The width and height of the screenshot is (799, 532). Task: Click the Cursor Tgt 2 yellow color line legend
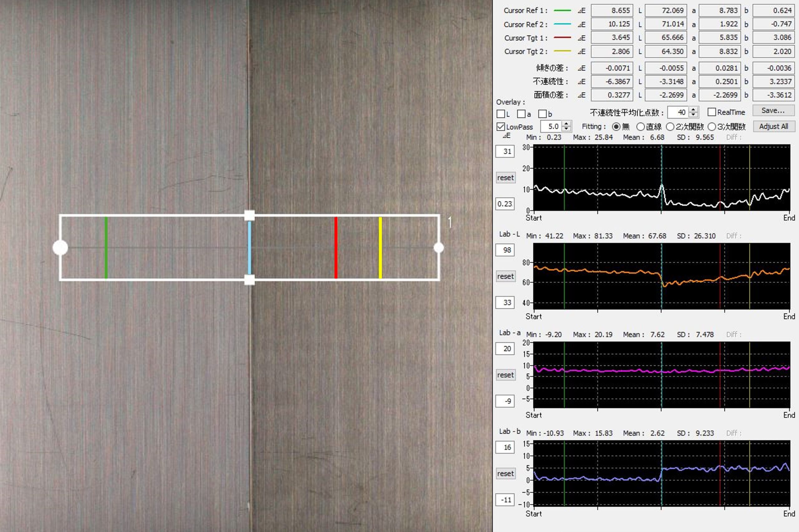coord(562,51)
